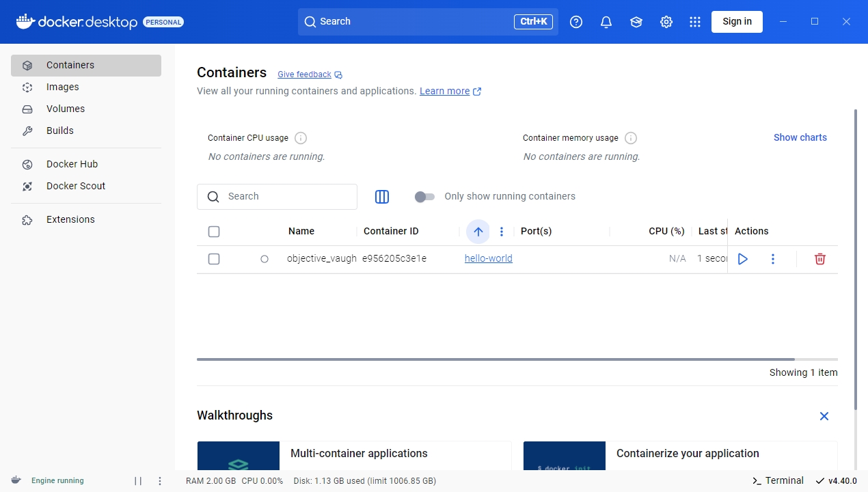
Task: Pause the Docker engine
Action: (x=138, y=481)
